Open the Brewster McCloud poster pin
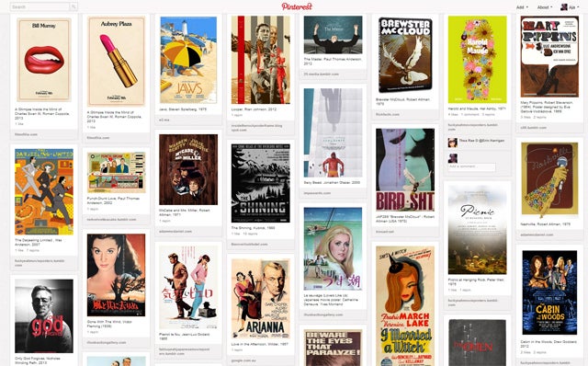 point(405,55)
